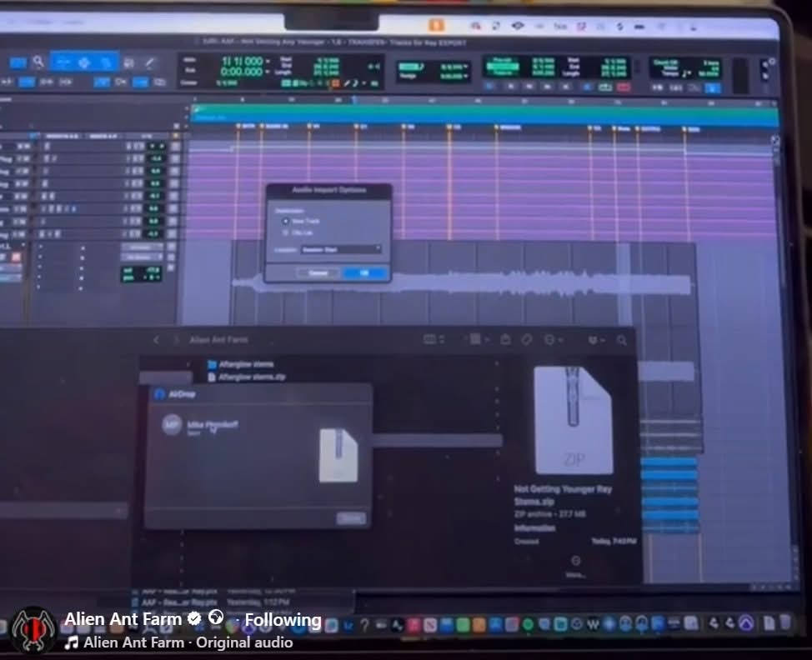Click the Finder search magnifier icon
812x660 pixels.
[621, 340]
